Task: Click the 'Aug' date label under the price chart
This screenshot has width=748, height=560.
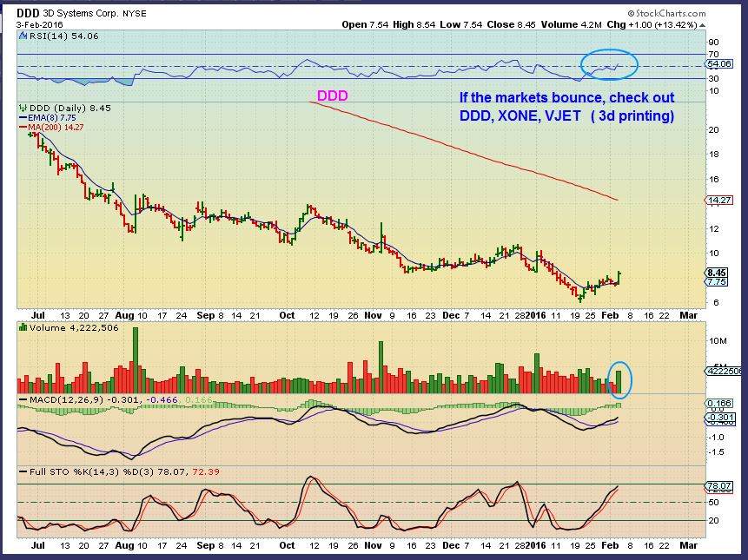Action: click(x=124, y=315)
